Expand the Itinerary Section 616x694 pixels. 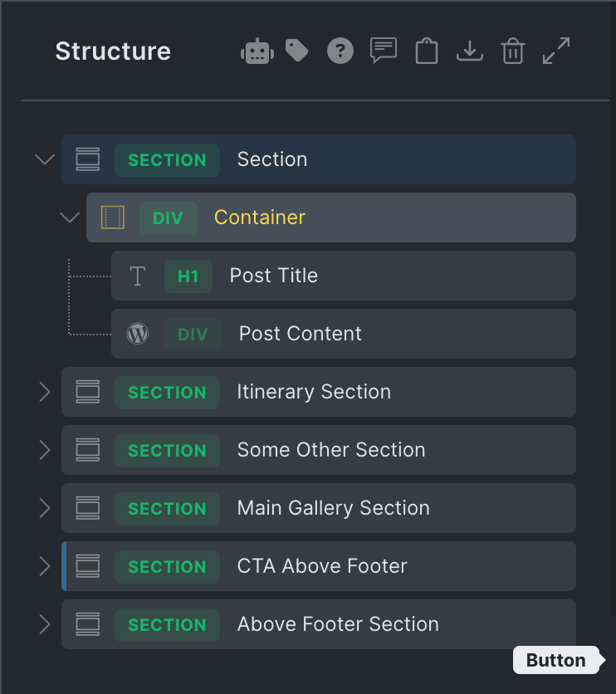tap(45, 392)
